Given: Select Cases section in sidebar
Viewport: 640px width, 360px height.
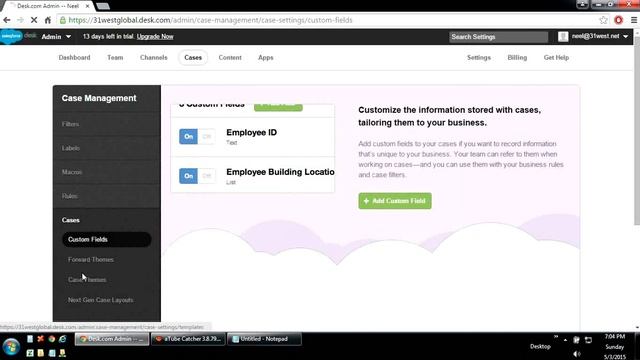Looking at the screenshot, I should 71,220.
